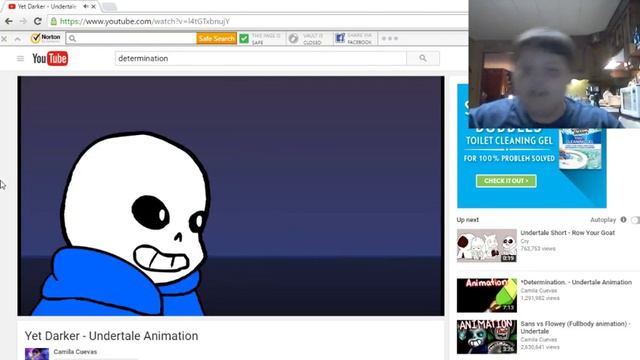
Task: Click the Yet Darker - Undertale Animation title
Action: pyautogui.click(x=111, y=336)
